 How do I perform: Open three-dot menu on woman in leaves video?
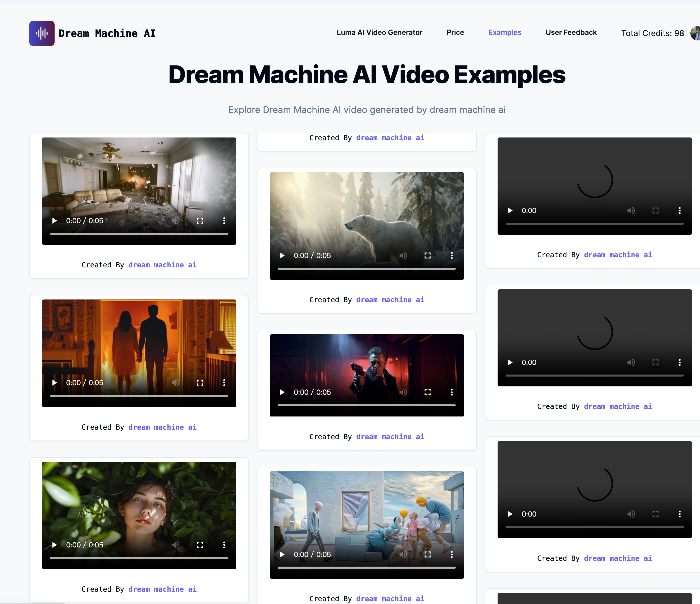click(224, 545)
